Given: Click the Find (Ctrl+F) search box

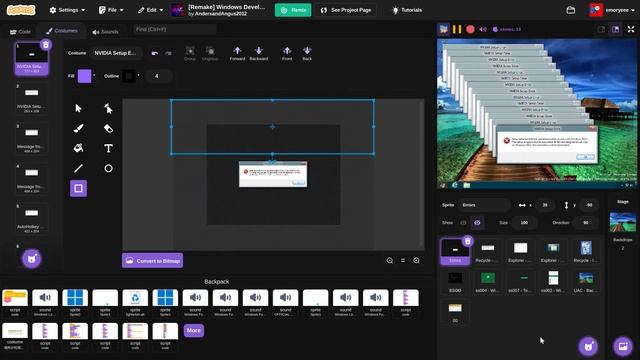Looking at the screenshot, I should pyautogui.click(x=175, y=29).
